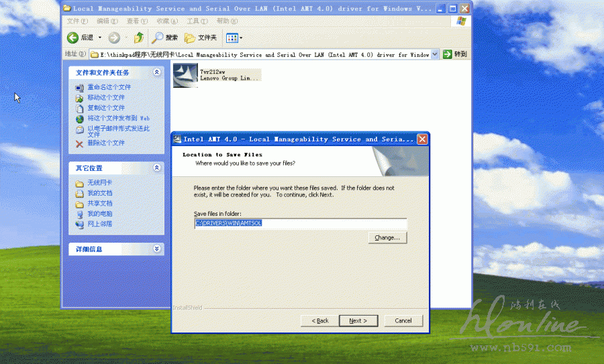Close the Explorer window
This screenshot has width=604, height=364.
pyautogui.click(x=465, y=9)
